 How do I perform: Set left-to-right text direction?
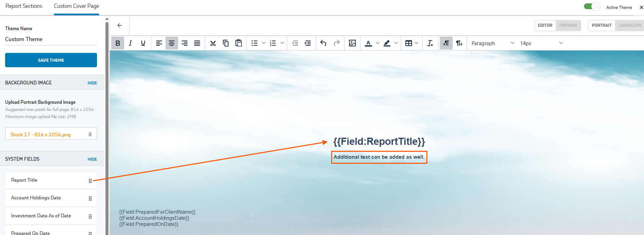pos(446,43)
